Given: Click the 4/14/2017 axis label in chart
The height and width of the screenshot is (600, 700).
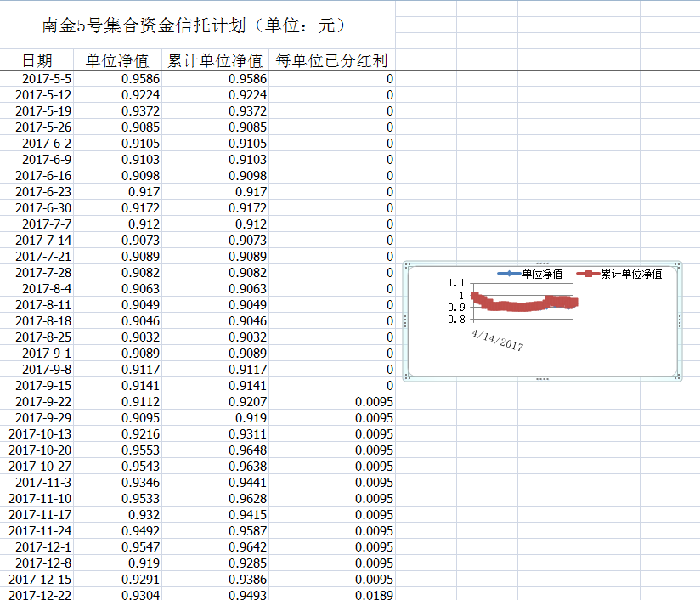Looking at the screenshot, I should [498, 339].
